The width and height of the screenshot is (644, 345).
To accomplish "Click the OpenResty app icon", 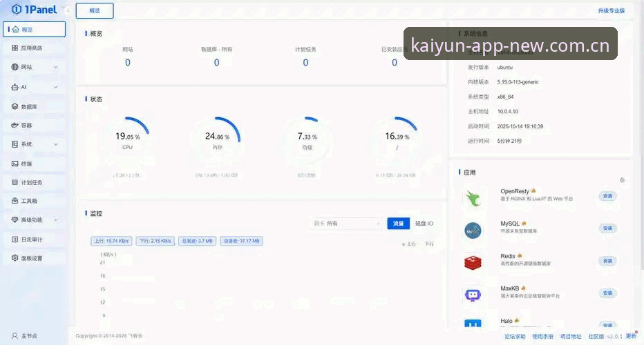I will coord(473,198).
